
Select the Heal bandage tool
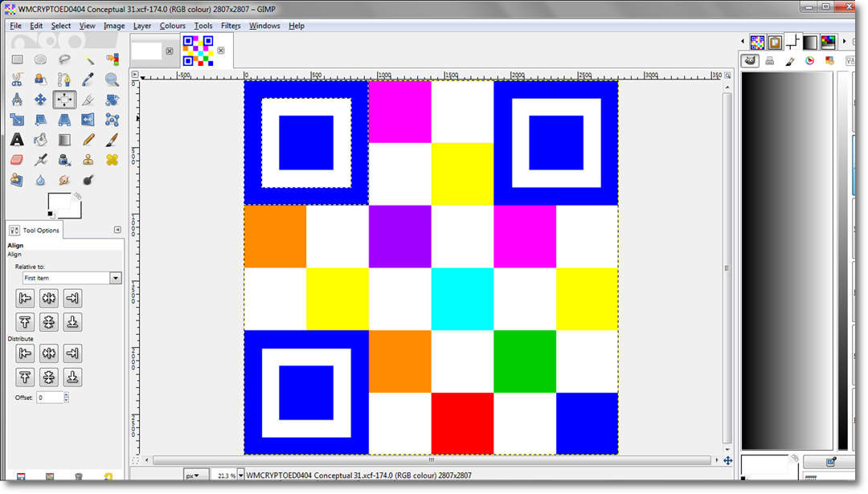tap(112, 160)
